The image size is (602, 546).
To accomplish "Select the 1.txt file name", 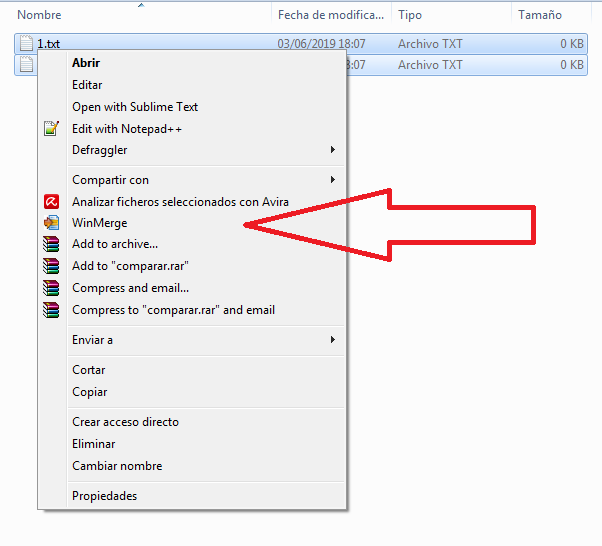I will point(48,44).
